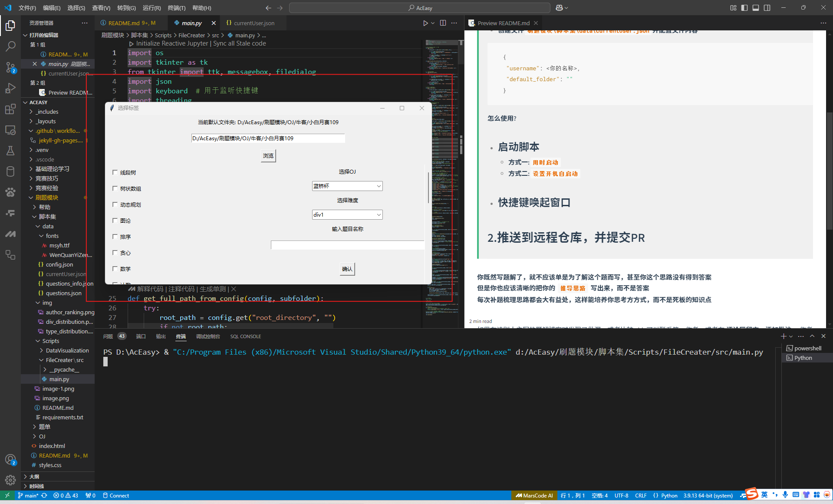
Task: Check the 线段树 checkbox
Action: [115, 172]
